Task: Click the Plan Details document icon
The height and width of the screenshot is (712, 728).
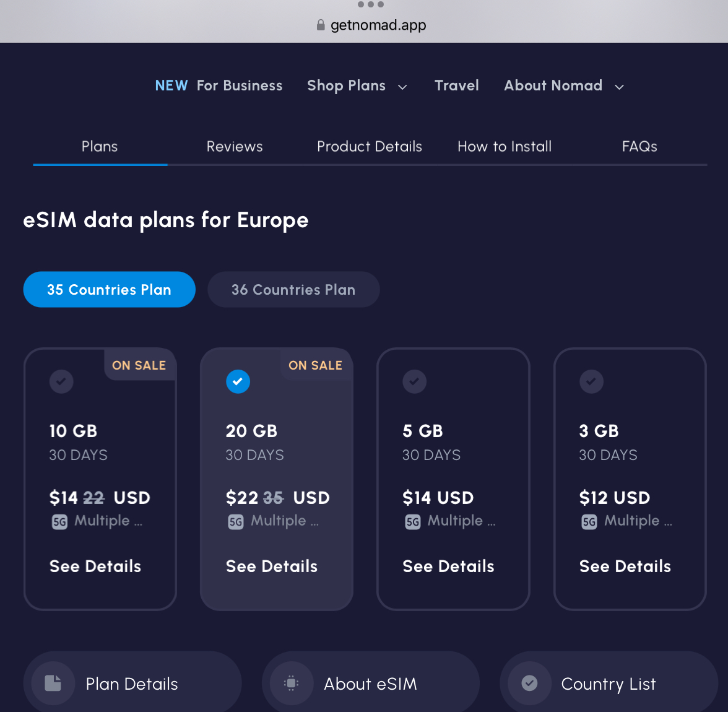Action: point(53,684)
